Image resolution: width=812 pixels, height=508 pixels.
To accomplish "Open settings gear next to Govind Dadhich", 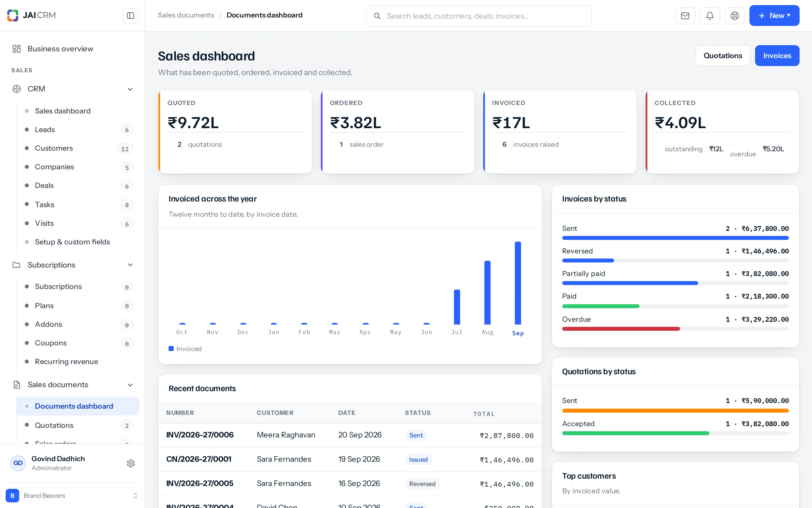I will 131,463.
